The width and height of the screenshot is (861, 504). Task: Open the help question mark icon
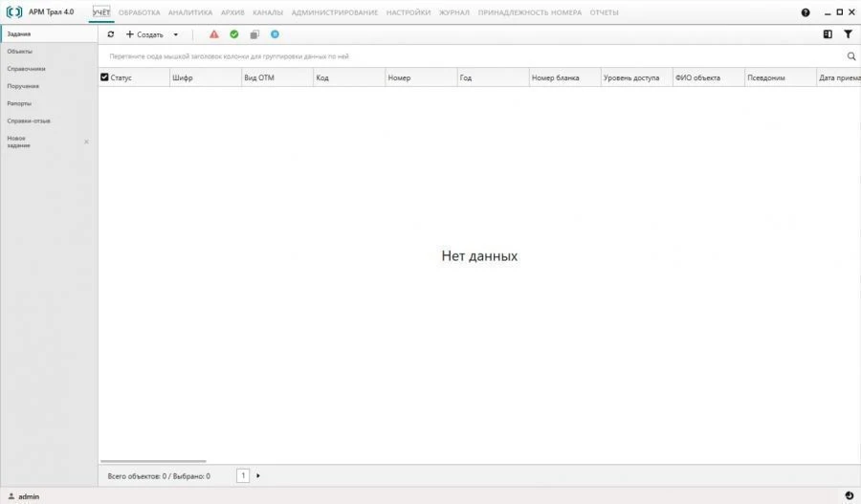pyautogui.click(x=806, y=12)
